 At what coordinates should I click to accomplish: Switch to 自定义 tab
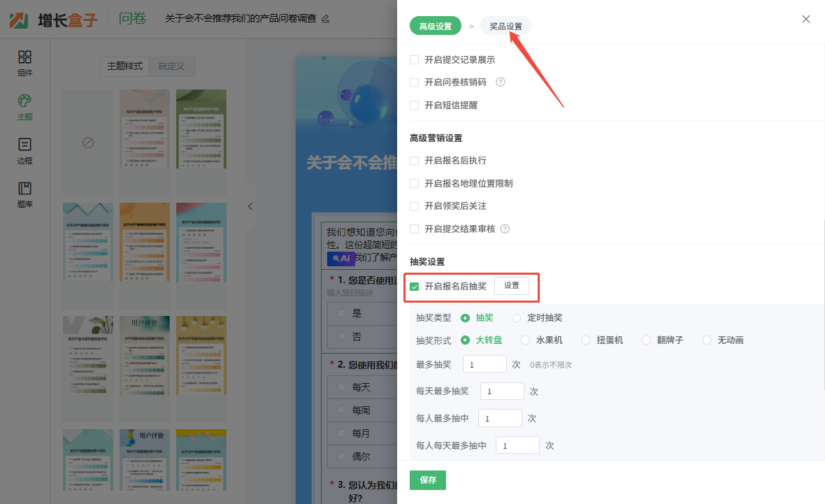point(171,66)
